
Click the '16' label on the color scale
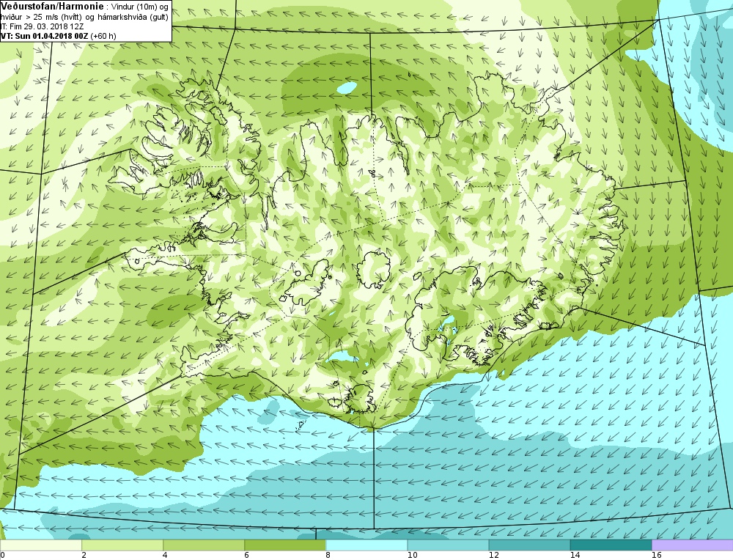point(656,556)
